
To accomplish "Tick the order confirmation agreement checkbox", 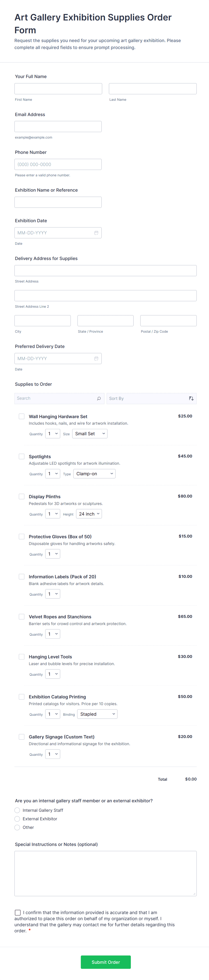I will [x=18, y=912].
